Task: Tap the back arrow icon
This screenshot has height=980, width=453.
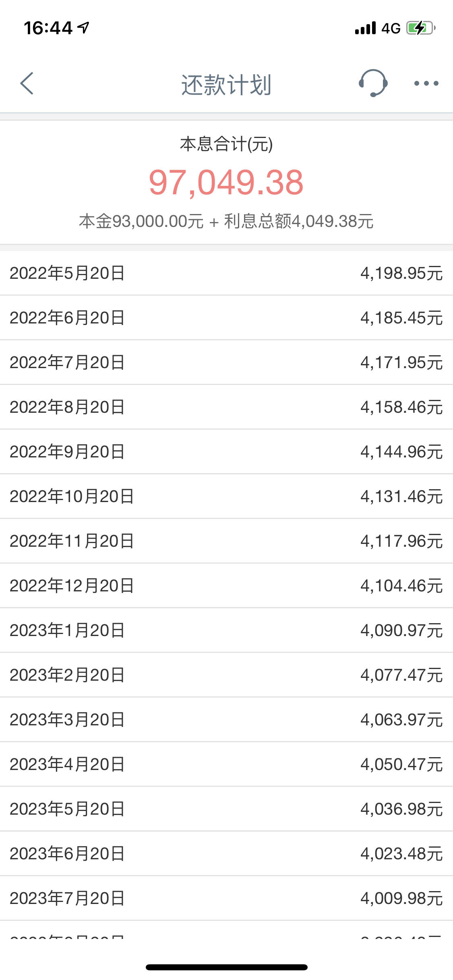Action: 27,83
